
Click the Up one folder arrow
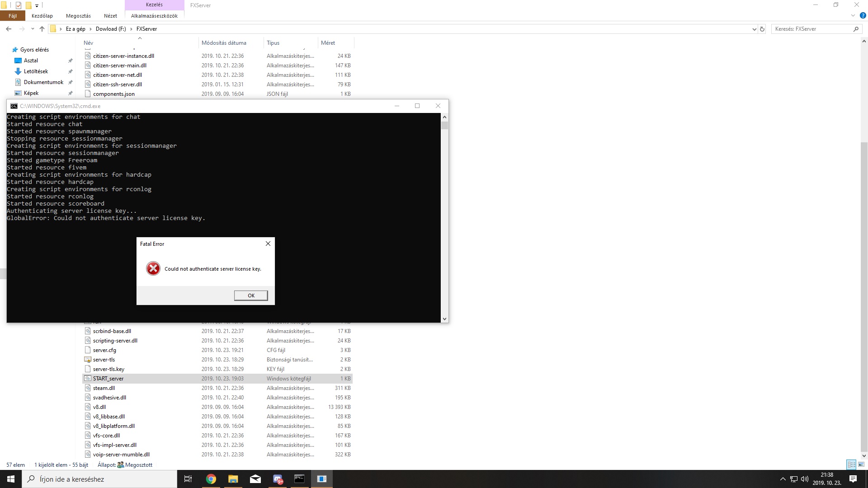[42, 29]
